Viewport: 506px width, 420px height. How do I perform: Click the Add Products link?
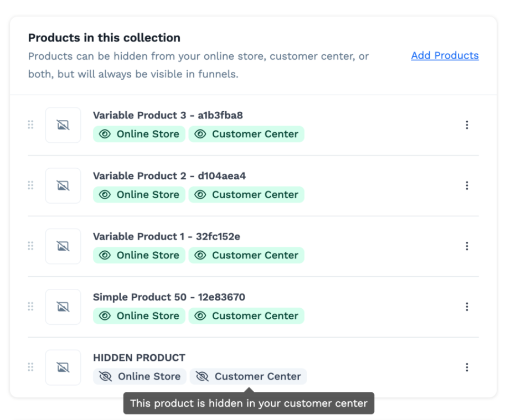(x=445, y=55)
